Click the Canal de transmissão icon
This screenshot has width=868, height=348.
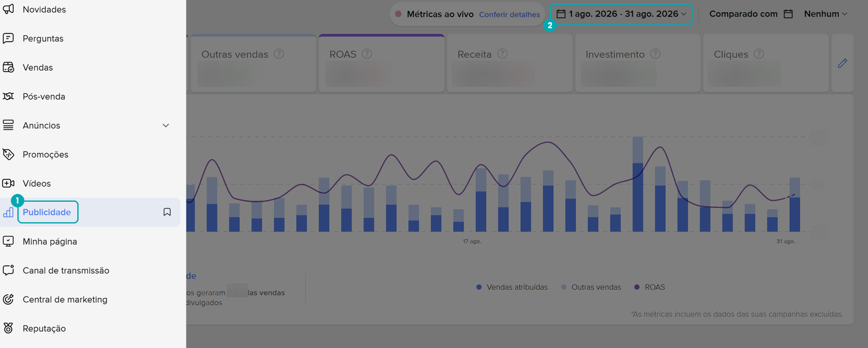8,271
